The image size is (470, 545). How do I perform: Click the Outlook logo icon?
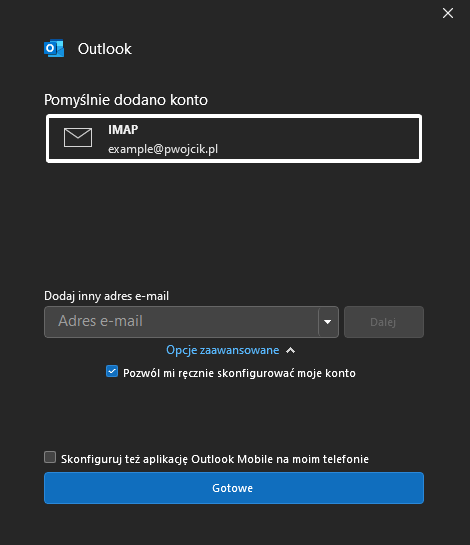click(x=54, y=48)
